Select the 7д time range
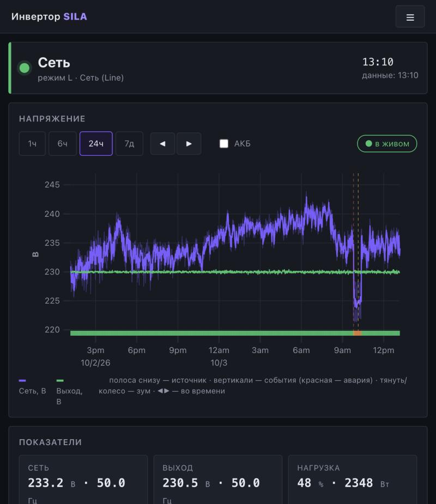The image size is (436, 504). point(129,144)
